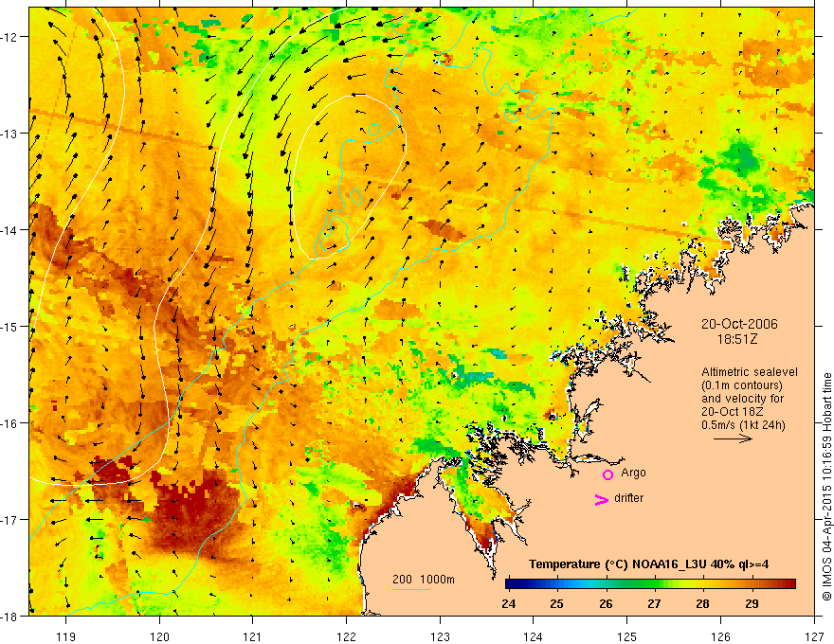Click the 0.5m/s velocity scale arrow

[733, 438]
